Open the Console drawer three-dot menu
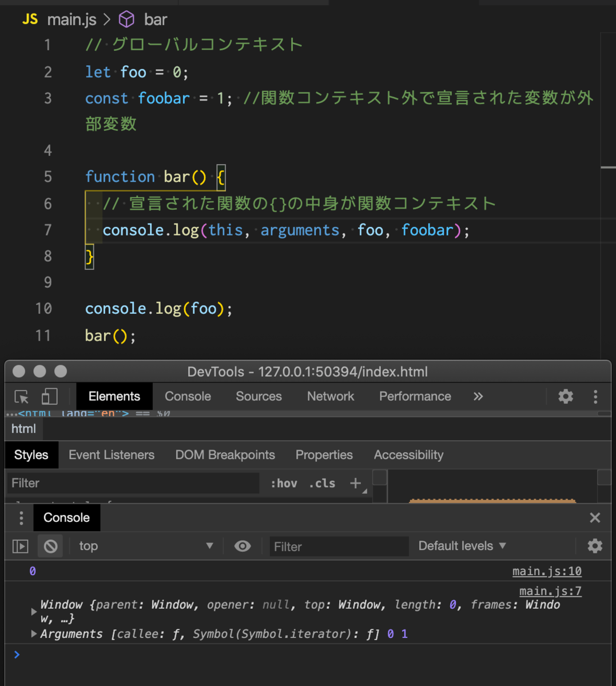This screenshot has height=686, width=616. click(x=21, y=517)
